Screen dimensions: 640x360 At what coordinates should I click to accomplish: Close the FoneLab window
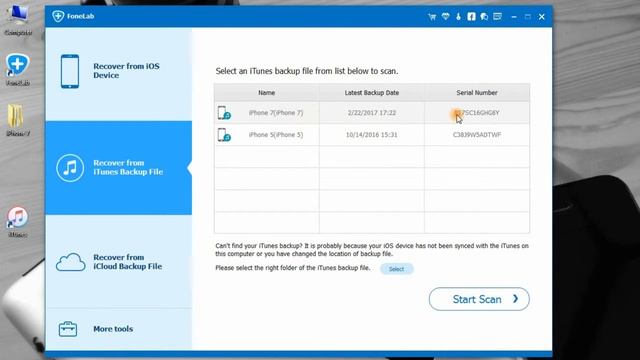coord(542,17)
